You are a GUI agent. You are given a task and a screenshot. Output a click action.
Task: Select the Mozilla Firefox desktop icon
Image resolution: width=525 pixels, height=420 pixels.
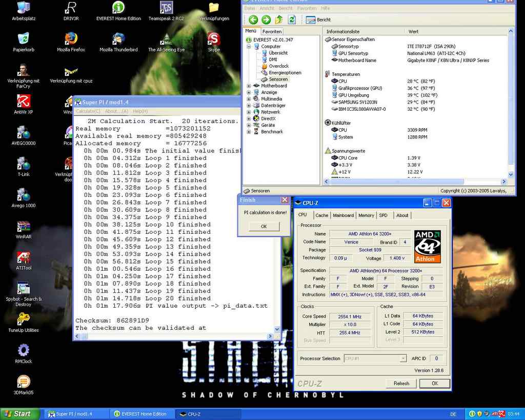tap(71, 42)
